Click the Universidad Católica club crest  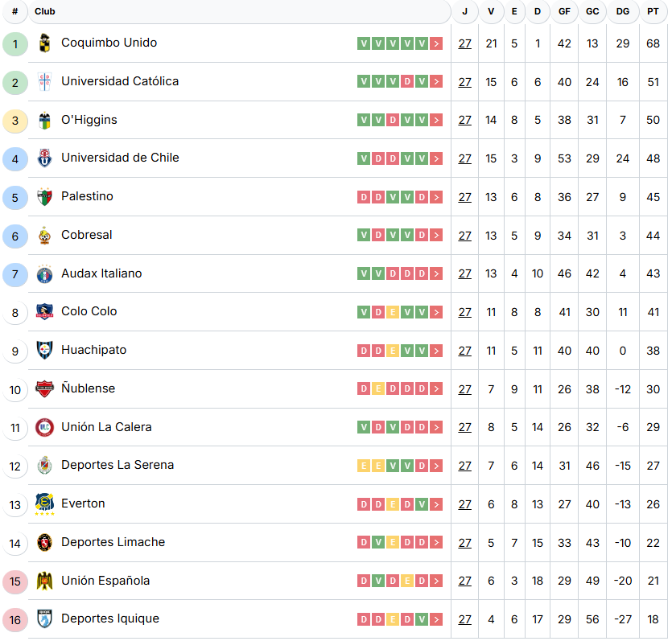(x=44, y=82)
